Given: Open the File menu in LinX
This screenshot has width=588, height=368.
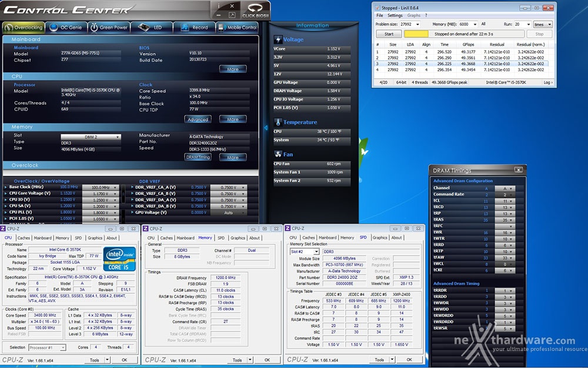Looking at the screenshot, I should (x=380, y=15).
